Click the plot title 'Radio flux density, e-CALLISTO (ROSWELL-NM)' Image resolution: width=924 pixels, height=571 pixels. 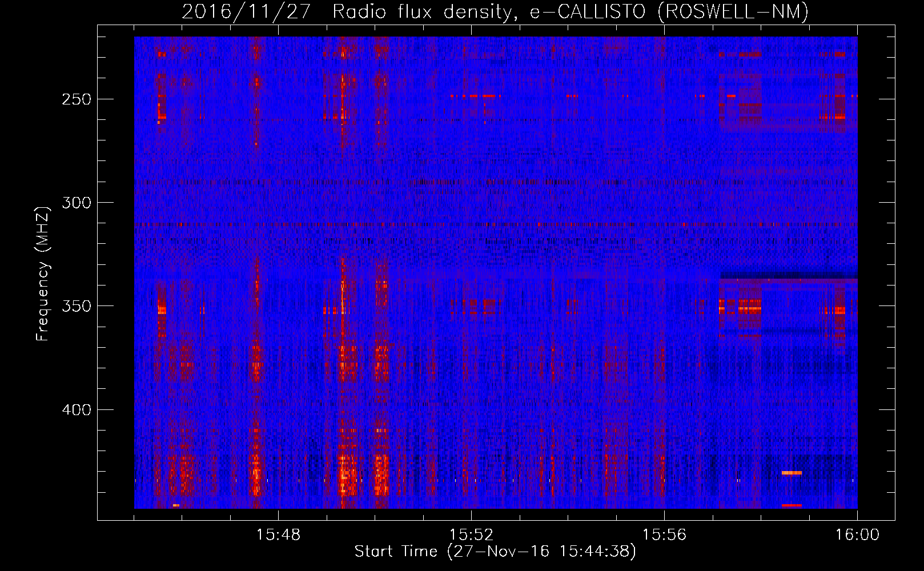point(571,11)
